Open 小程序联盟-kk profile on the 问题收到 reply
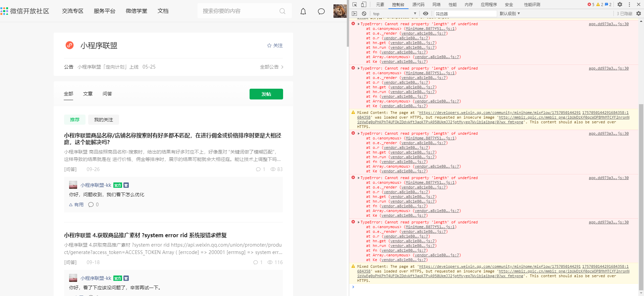 tap(96, 185)
